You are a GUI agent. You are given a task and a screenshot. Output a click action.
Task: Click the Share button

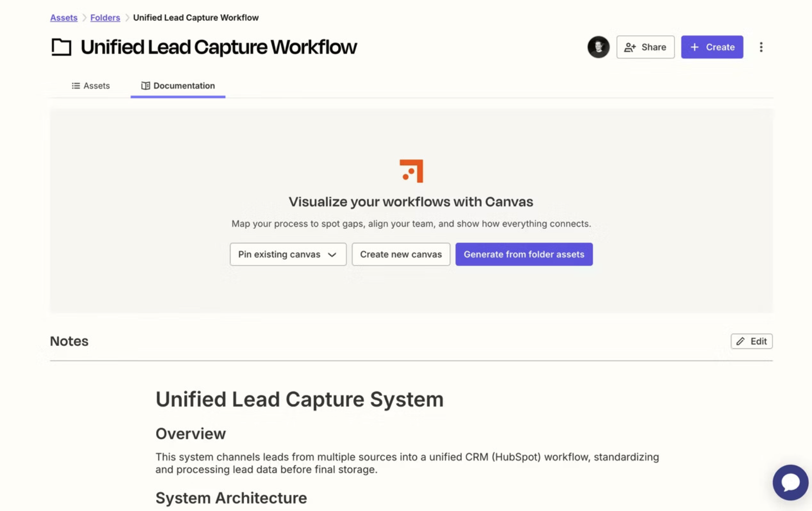645,47
